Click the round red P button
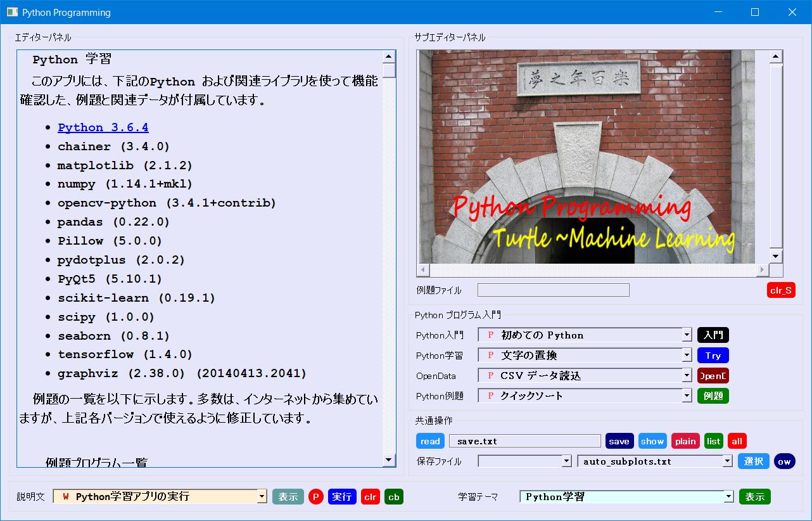 tap(316, 496)
